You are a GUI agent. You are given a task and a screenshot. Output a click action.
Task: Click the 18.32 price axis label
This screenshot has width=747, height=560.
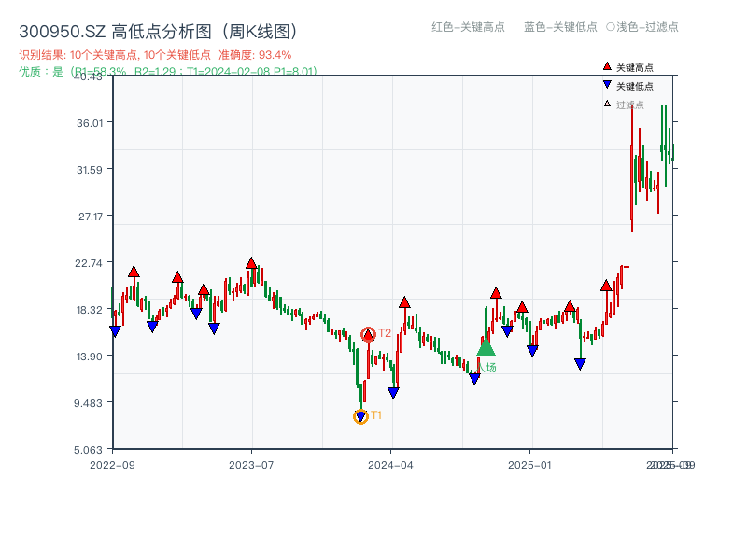coord(90,310)
